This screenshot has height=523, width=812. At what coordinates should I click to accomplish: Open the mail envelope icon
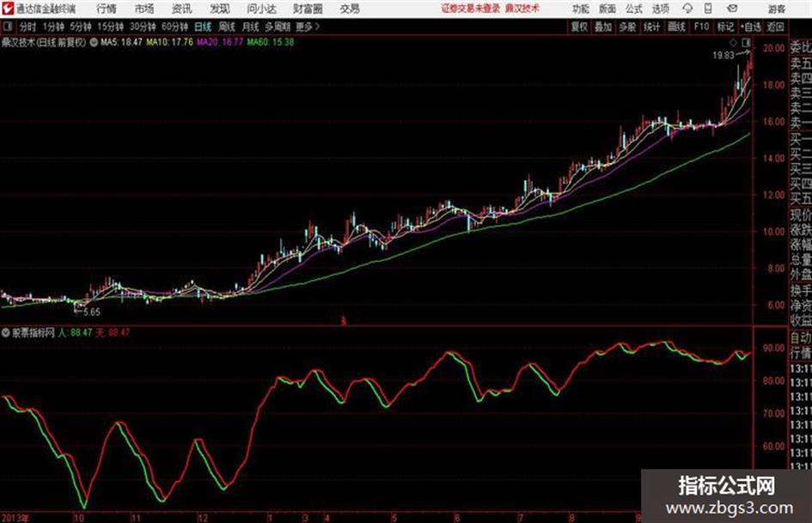point(732,9)
